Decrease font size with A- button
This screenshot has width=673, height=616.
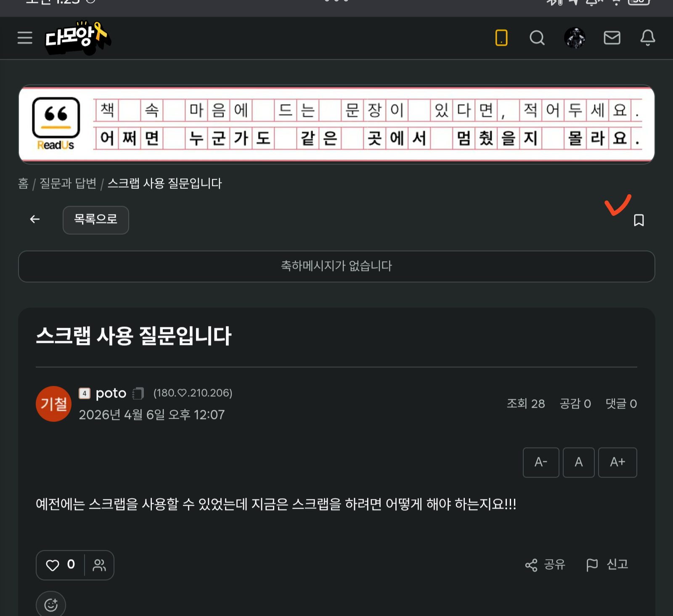(541, 462)
